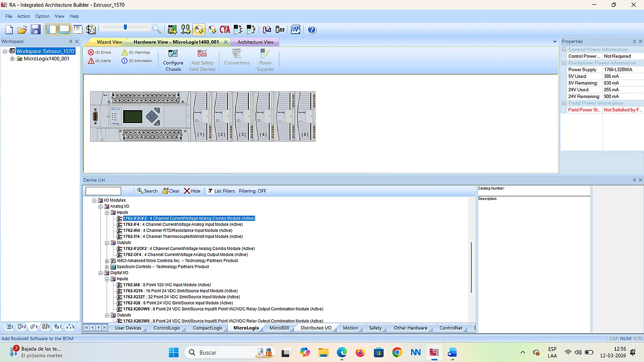The height and width of the screenshot is (362, 644).
Task: Collapse the Analog I/O tree node
Action: [101, 206]
